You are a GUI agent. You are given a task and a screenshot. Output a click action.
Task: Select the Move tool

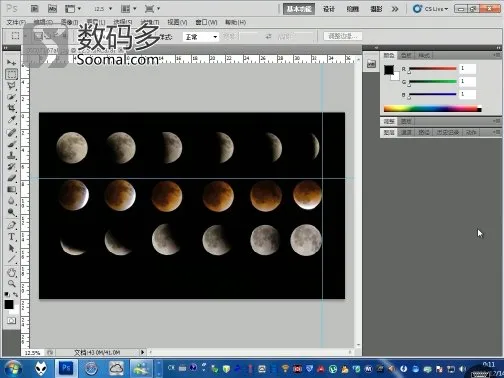(11, 62)
